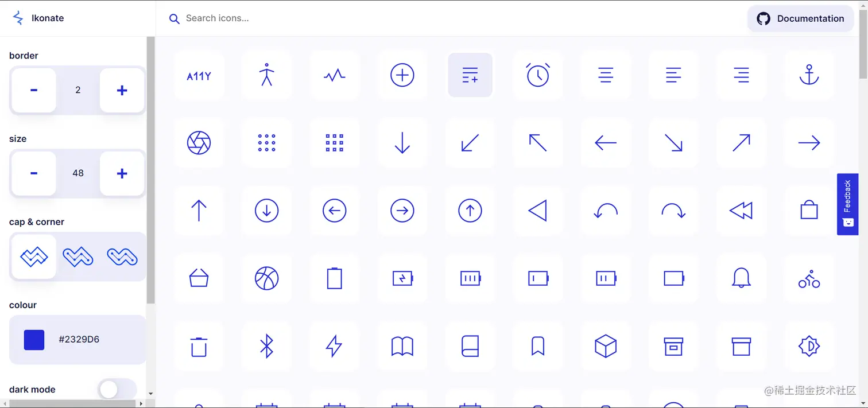
Task: Select the shopping bag icon
Action: pyautogui.click(x=809, y=211)
